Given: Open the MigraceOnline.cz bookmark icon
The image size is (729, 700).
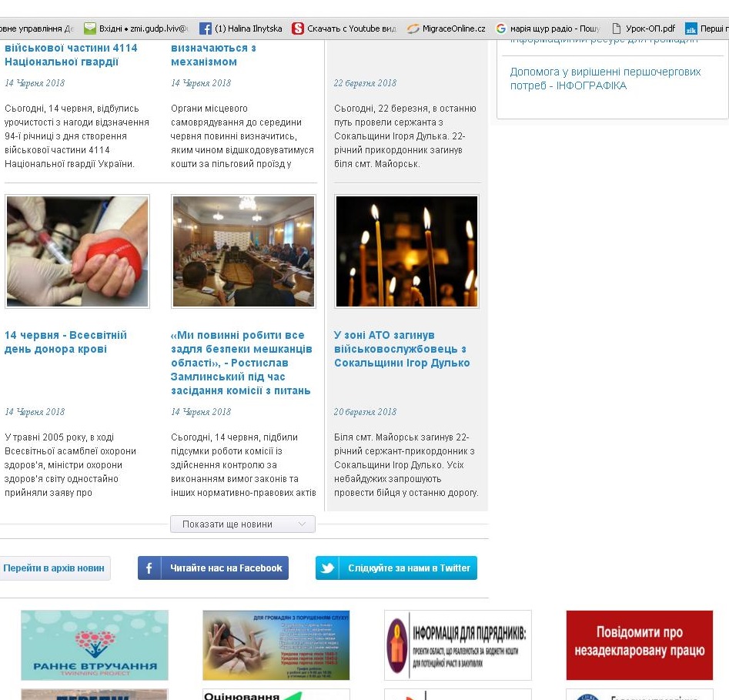Looking at the screenshot, I should (413, 28).
